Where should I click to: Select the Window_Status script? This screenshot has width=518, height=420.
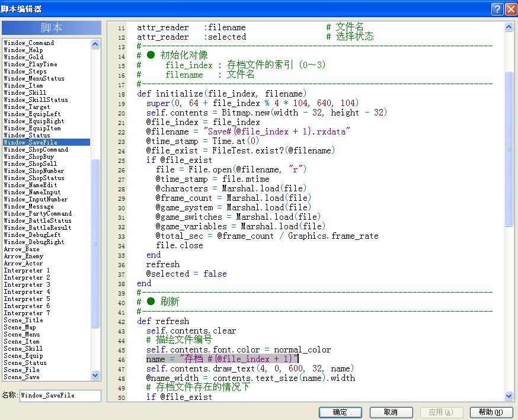27,136
